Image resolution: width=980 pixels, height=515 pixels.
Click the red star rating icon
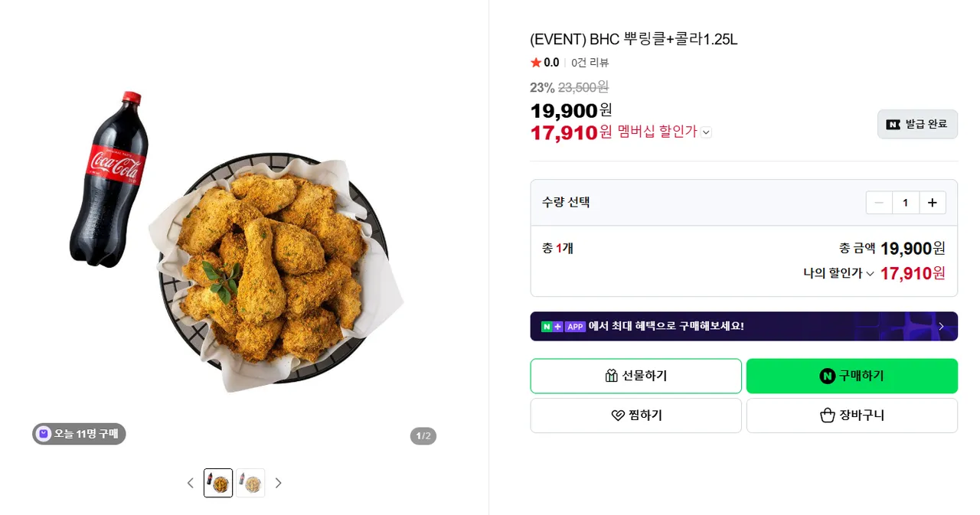pos(536,63)
